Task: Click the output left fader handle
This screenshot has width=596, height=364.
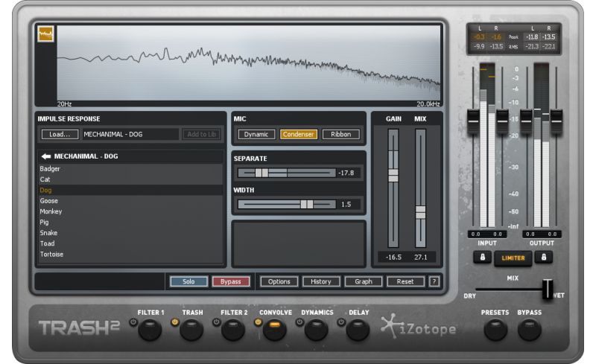Action: click(x=527, y=121)
